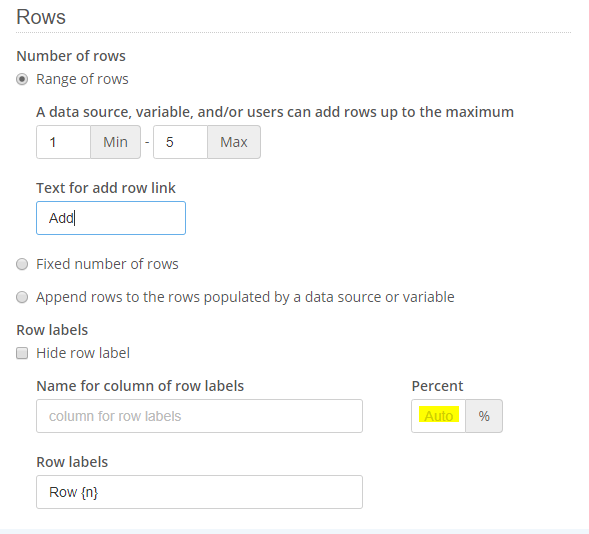Click the Percent label
Viewport: 589px width, 534px height.
click(438, 386)
